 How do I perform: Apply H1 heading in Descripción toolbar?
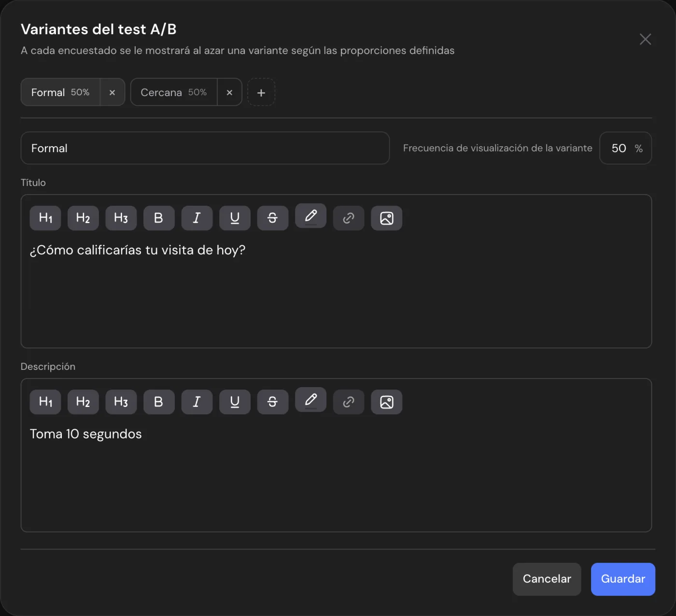click(45, 402)
